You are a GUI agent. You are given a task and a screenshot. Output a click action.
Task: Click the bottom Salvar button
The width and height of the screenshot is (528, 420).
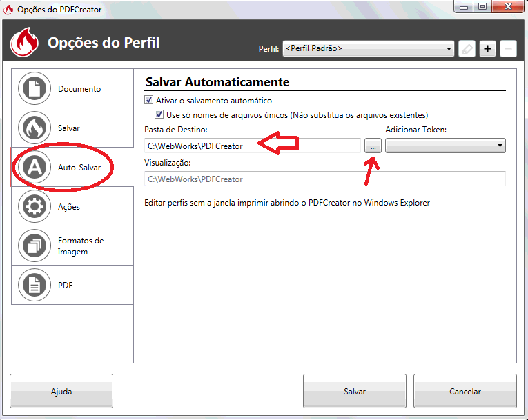pyautogui.click(x=355, y=391)
